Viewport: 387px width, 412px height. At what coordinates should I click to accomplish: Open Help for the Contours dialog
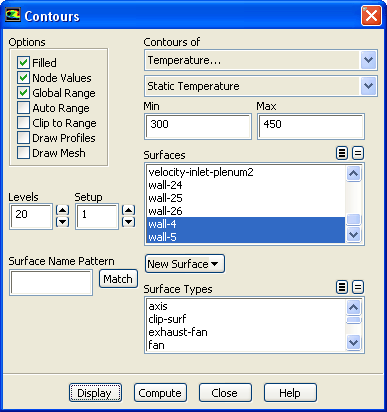tap(290, 393)
